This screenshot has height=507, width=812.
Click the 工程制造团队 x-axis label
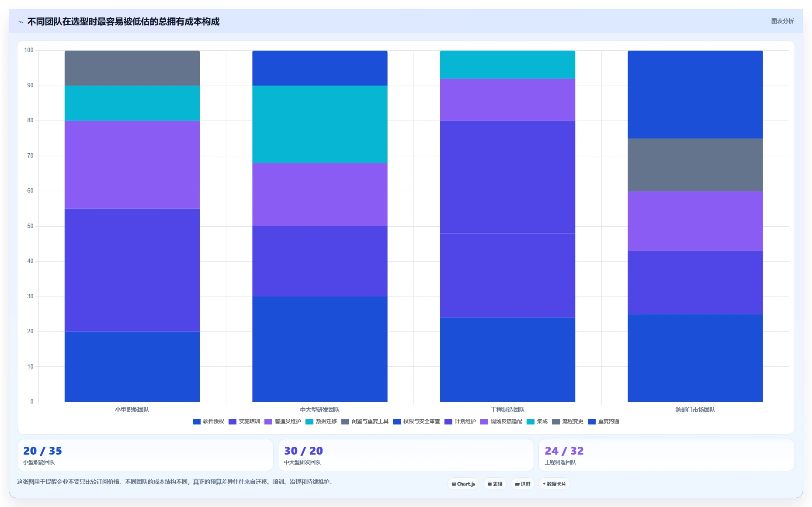507,410
